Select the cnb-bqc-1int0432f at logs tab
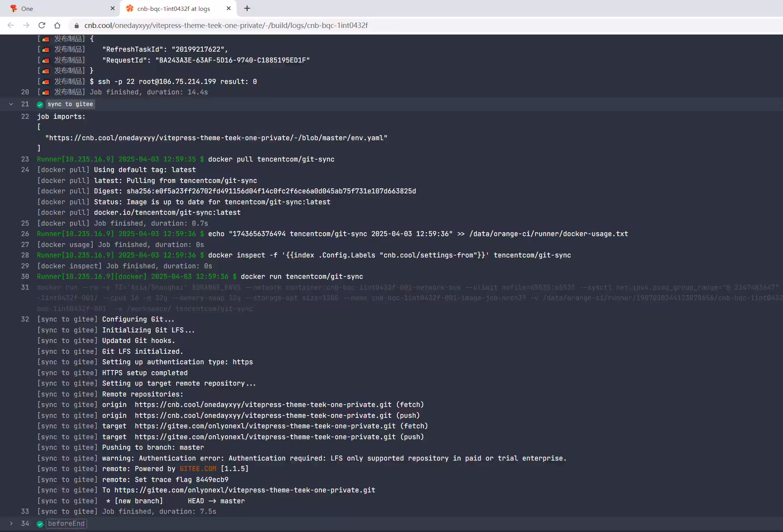This screenshot has height=532, width=783. point(174,9)
